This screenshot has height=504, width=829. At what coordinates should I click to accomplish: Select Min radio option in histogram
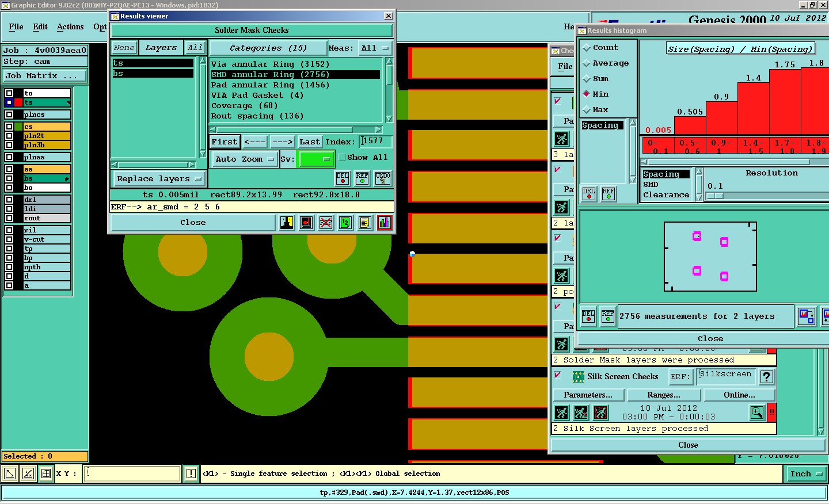click(587, 94)
